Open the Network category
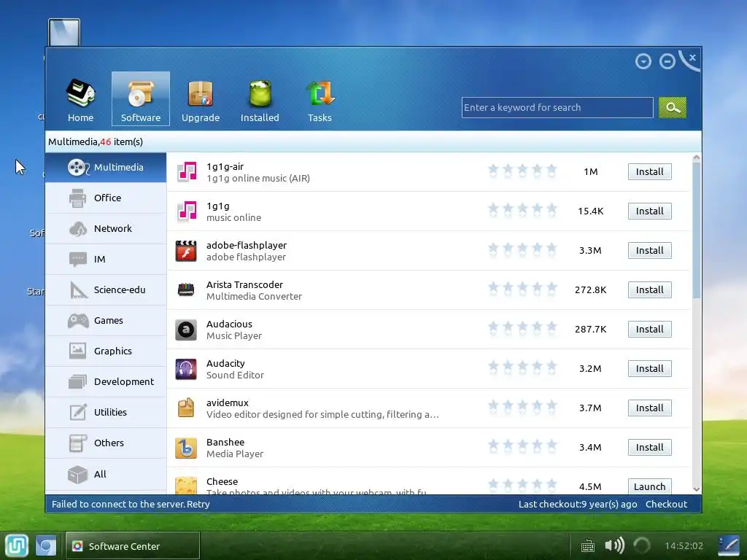747x560 pixels. click(106, 228)
